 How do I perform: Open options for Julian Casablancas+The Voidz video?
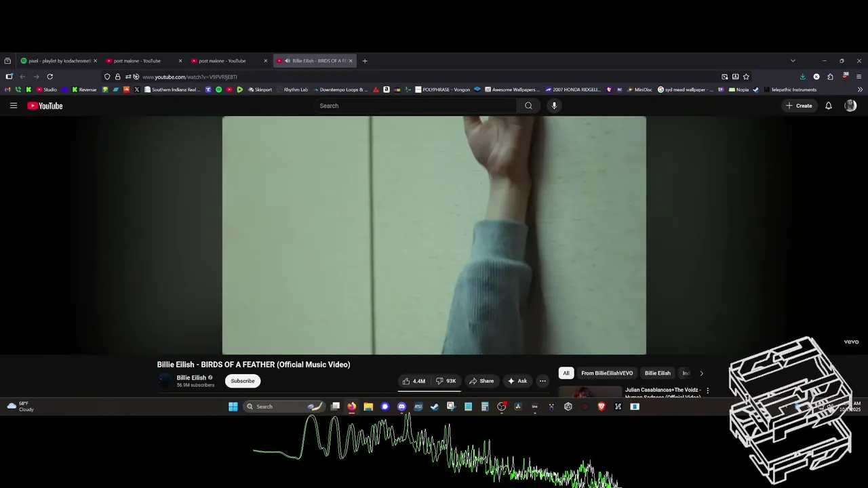coord(707,390)
